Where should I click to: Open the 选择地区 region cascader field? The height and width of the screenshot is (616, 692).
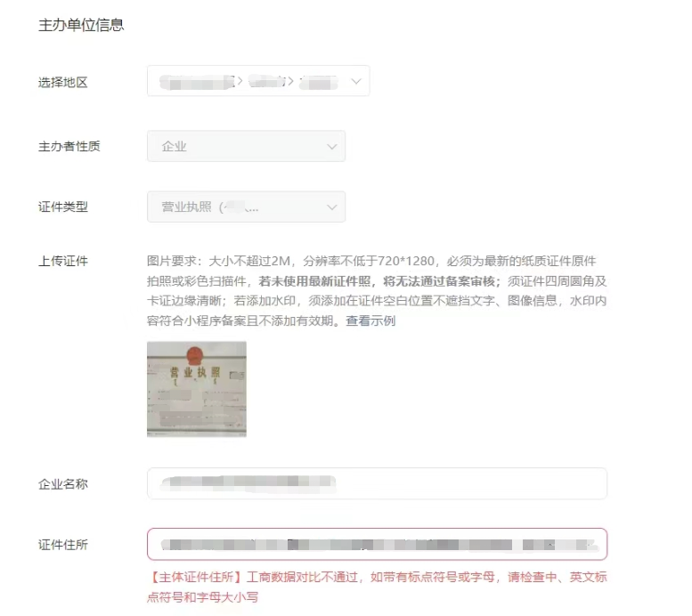258,81
